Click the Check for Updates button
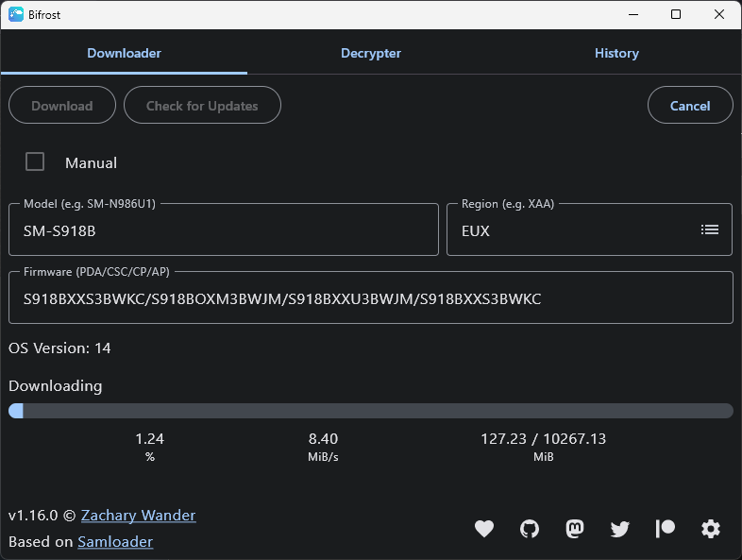Screen dimensions: 742x560 click(202, 106)
